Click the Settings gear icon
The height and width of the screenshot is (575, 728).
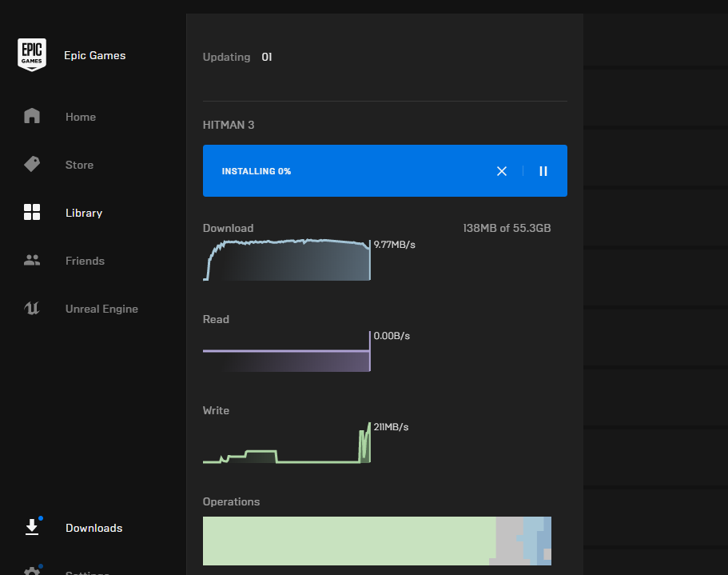tap(32, 571)
